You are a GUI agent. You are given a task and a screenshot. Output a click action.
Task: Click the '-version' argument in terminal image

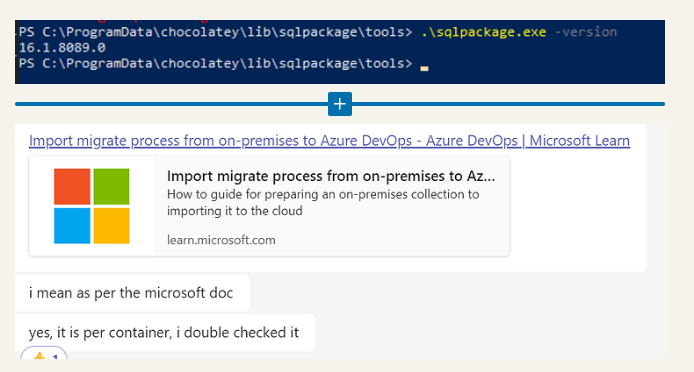point(586,32)
